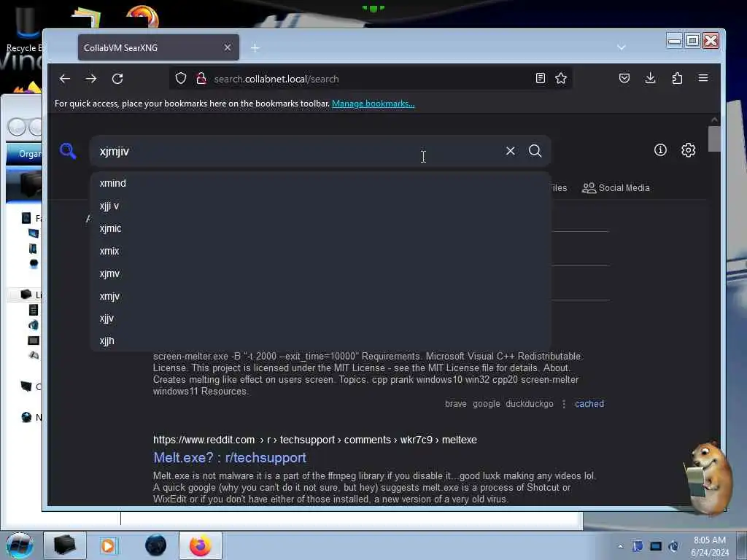Open the Recycle Bin desktop icon

[x=23, y=28]
